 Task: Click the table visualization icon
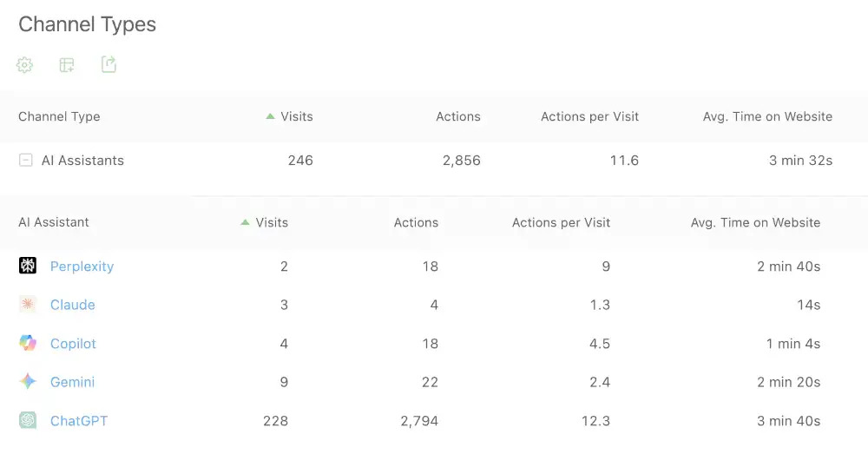coord(67,65)
